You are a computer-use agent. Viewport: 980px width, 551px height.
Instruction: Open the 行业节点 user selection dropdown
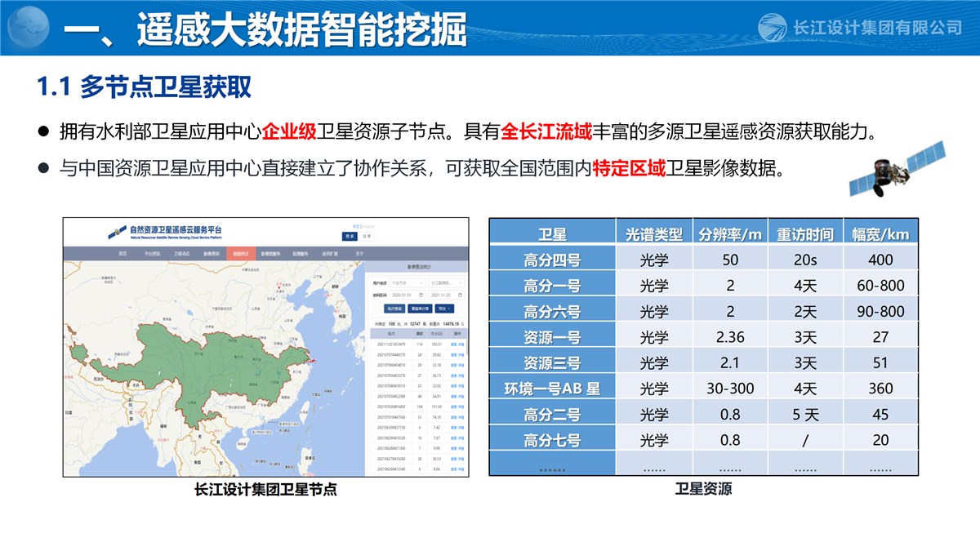click(x=408, y=282)
